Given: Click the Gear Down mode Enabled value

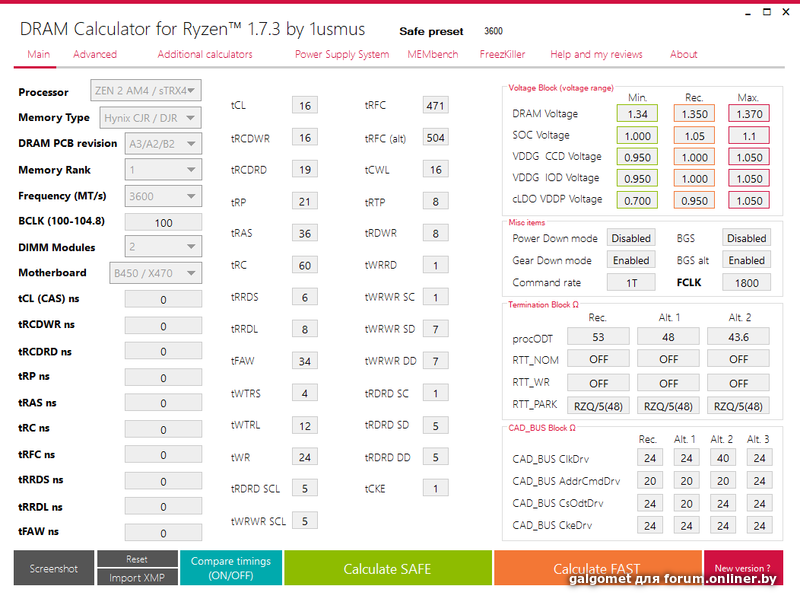Looking at the screenshot, I should (631, 260).
